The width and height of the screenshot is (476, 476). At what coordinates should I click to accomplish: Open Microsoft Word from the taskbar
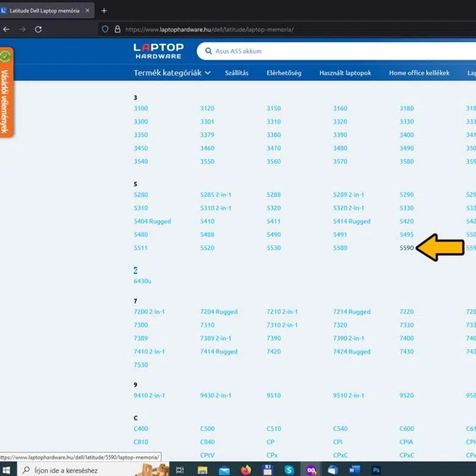[x=354, y=471]
